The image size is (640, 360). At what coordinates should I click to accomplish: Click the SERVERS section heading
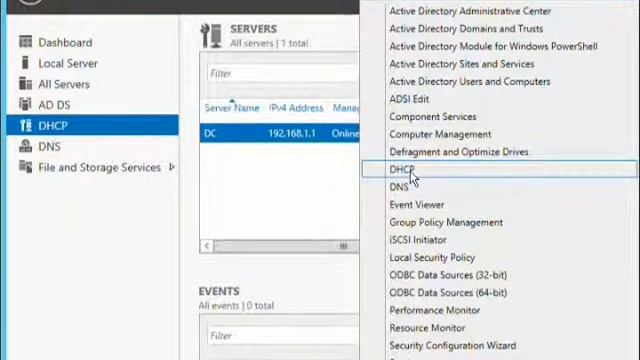tap(253, 29)
